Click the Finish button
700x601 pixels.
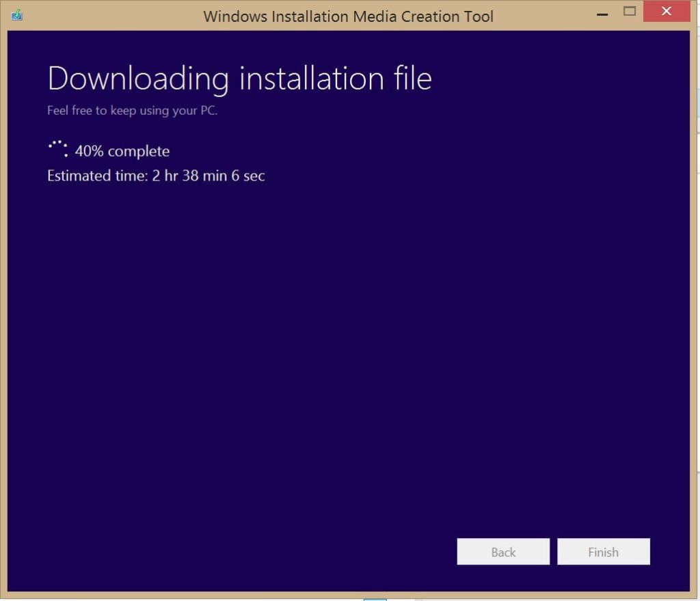coord(603,552)
